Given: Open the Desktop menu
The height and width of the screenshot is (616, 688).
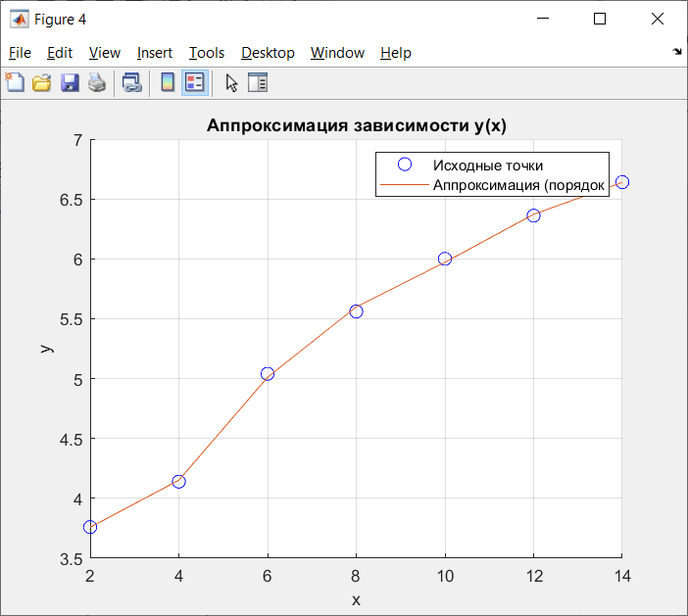Looking at the screenshot, I should [268, 53].
